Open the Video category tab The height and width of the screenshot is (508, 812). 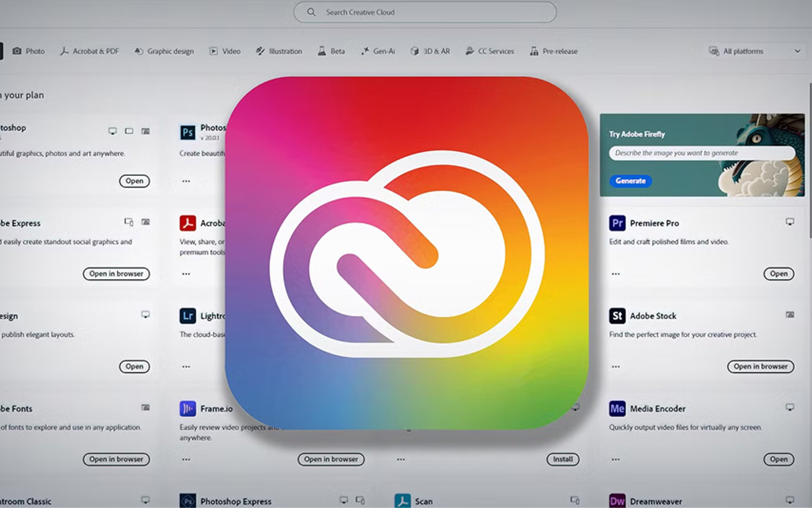[225, 52]
